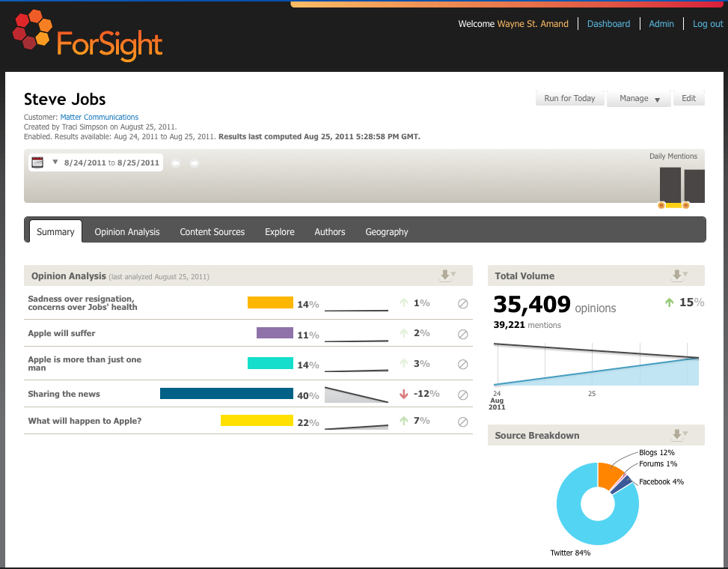This screenshot has height=569, width=728.
Task: Click the purple 'Apple will suffer' bar
Action: pos(275,332)
